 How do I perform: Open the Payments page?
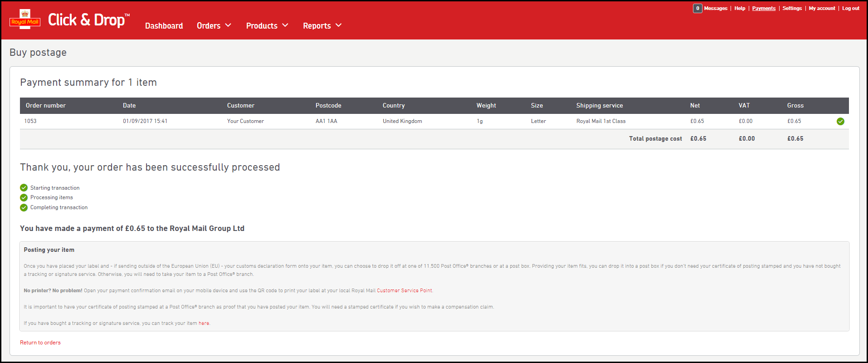click(764, 9)
